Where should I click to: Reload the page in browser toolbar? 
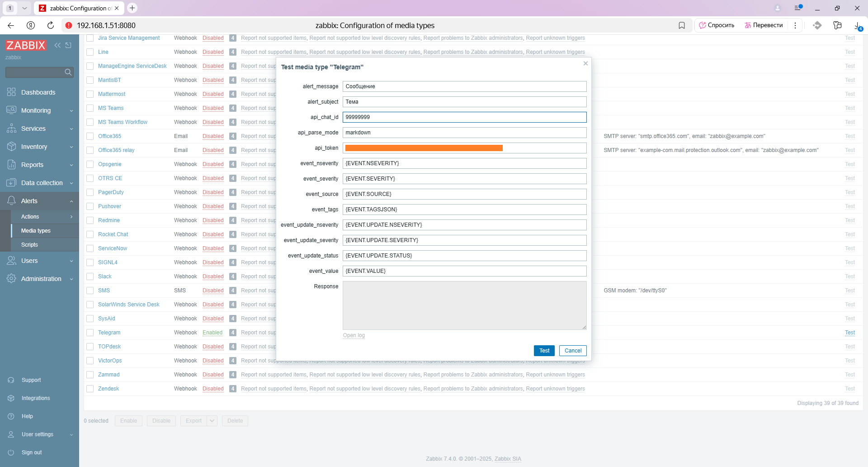pyautogui.click(x=51, y=25)
